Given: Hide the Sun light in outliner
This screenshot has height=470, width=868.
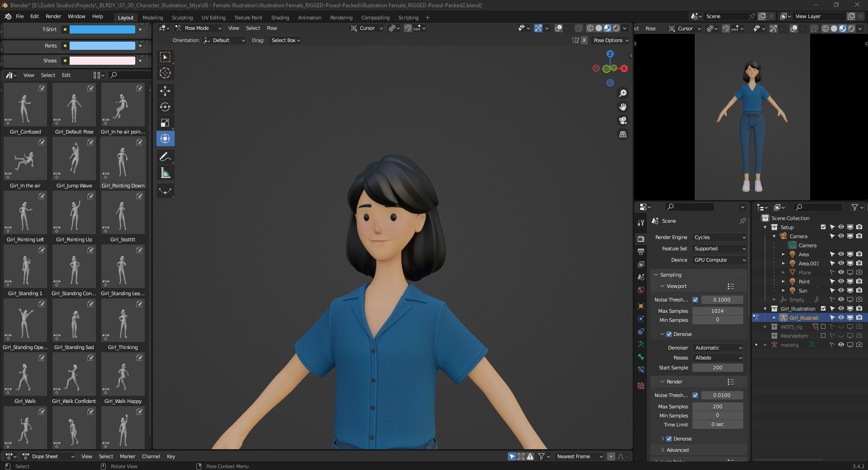Looking at the screenshot, I should pos(841,291).
